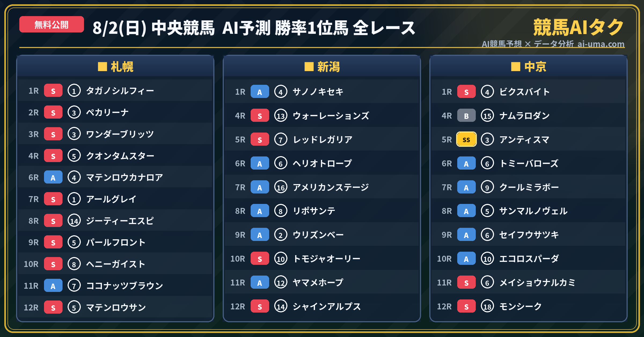This screenshot has height=337, width=644.
Task: Click the gray B badge for 中京 4R
Action: 466,116
